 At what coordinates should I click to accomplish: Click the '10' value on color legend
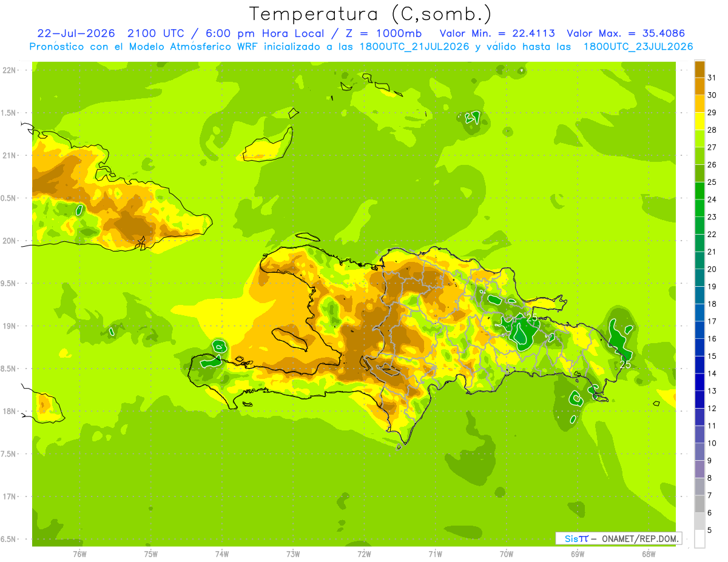pyautogui.click(x=712, y=443)
